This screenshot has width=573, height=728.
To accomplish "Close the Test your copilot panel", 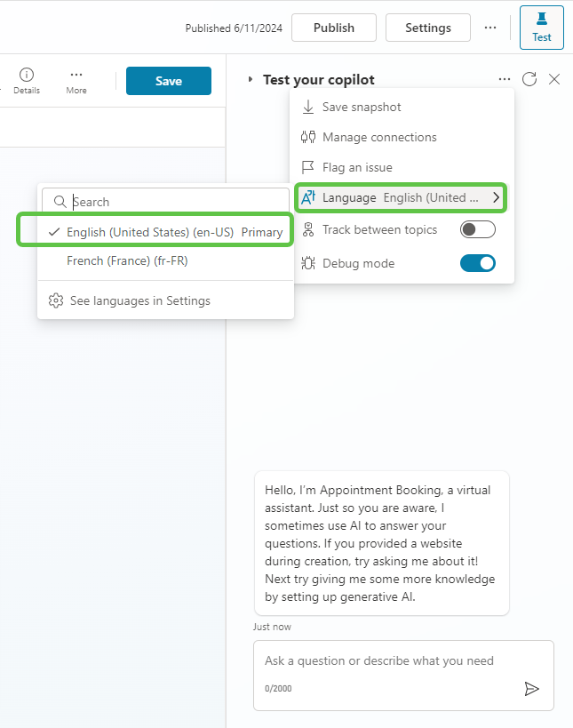I will coord(554,79).
